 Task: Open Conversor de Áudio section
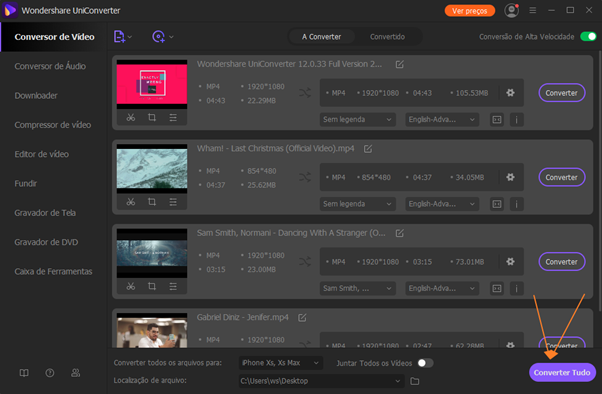[50, 66]
